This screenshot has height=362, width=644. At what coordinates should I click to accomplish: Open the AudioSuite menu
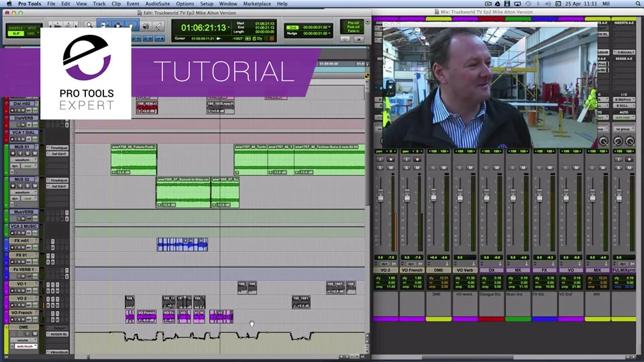click(x=158, y=4)
